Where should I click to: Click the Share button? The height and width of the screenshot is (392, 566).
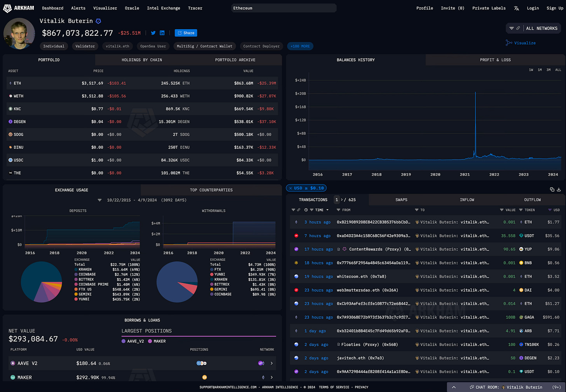click(186, 33)
